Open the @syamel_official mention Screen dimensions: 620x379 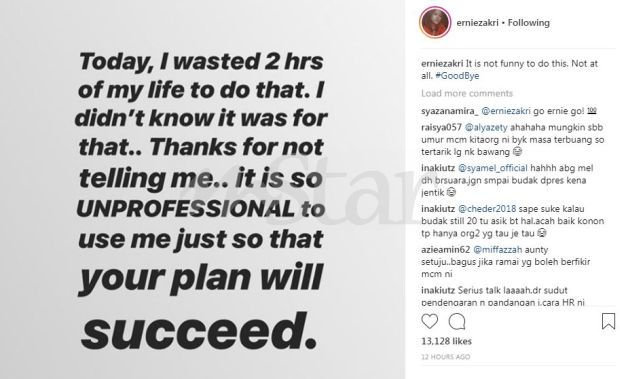pos(493,168)
